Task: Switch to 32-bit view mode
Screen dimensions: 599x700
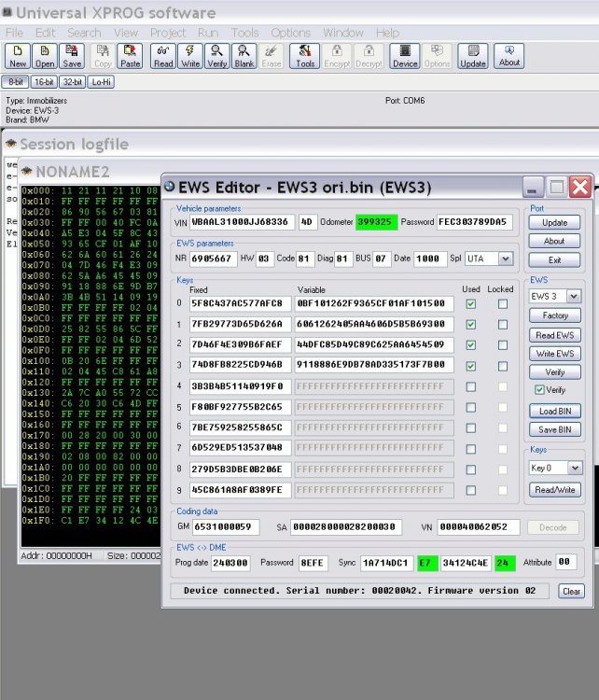Action: pyautogui.click(x=72, y=82)
